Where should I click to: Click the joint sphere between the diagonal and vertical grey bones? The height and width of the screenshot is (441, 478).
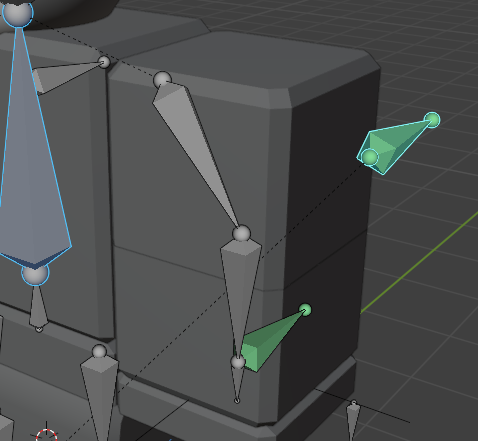(242, 233)
